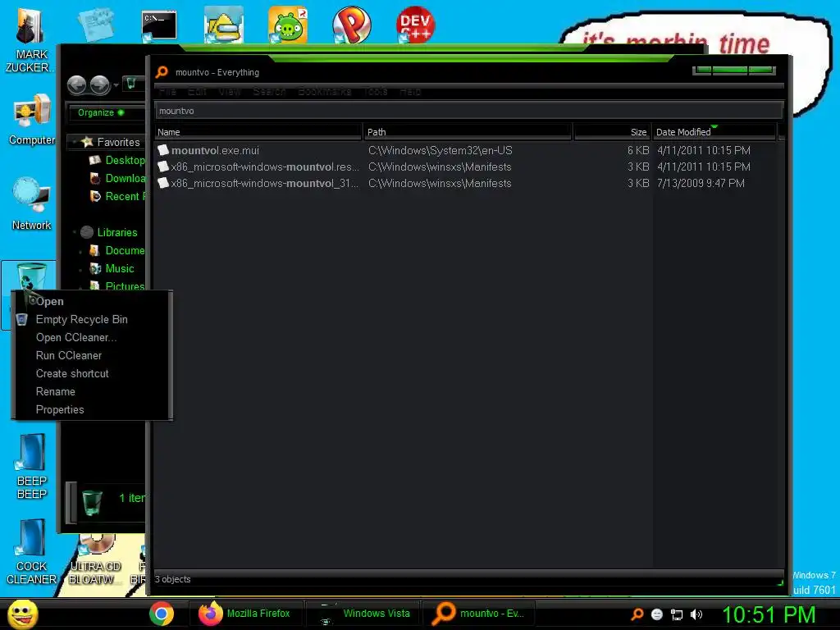
Task: Collapse the Libraries tree group
Action: (x=74, y=232)
